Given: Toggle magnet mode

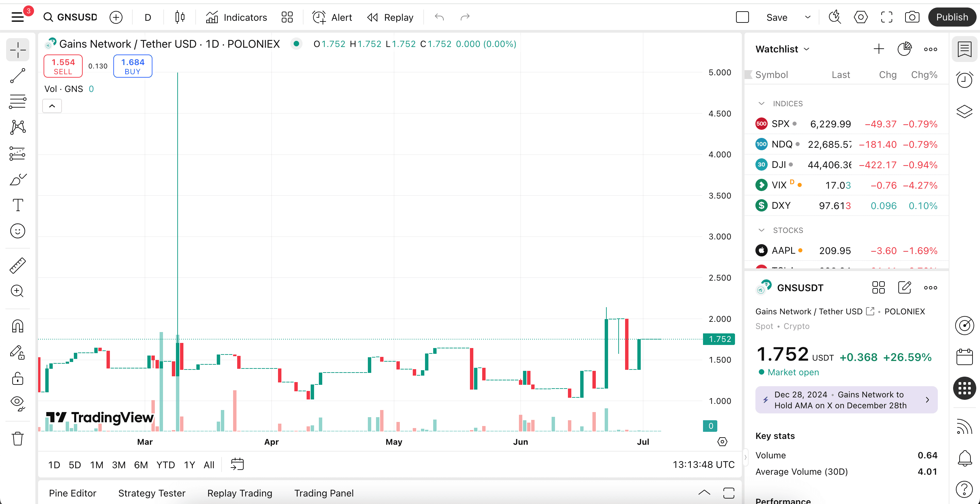Looking at the screenshot, I should point(17,326).
